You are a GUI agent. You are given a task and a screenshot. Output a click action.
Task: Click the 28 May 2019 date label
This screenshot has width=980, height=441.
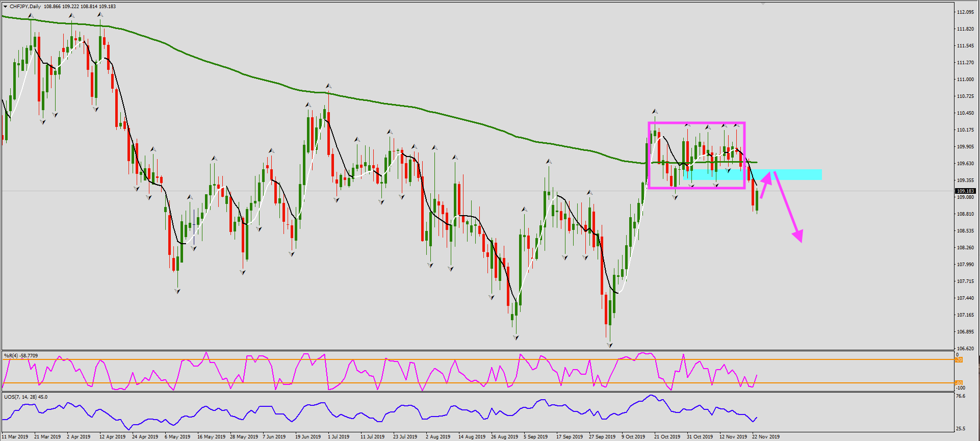pos(244,437)
